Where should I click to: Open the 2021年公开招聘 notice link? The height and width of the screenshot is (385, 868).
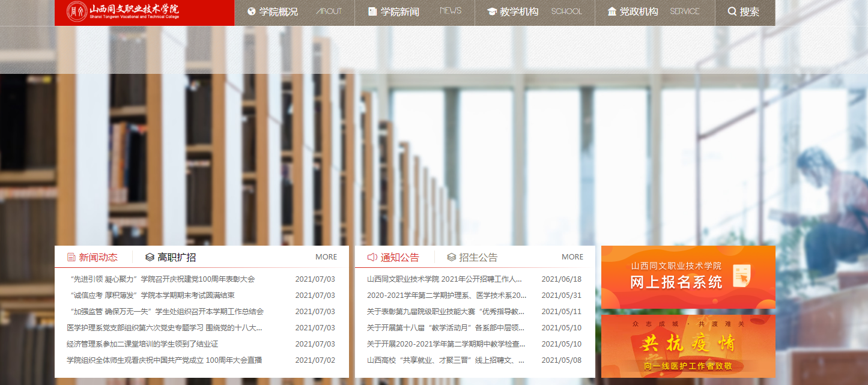coord(444,279)
